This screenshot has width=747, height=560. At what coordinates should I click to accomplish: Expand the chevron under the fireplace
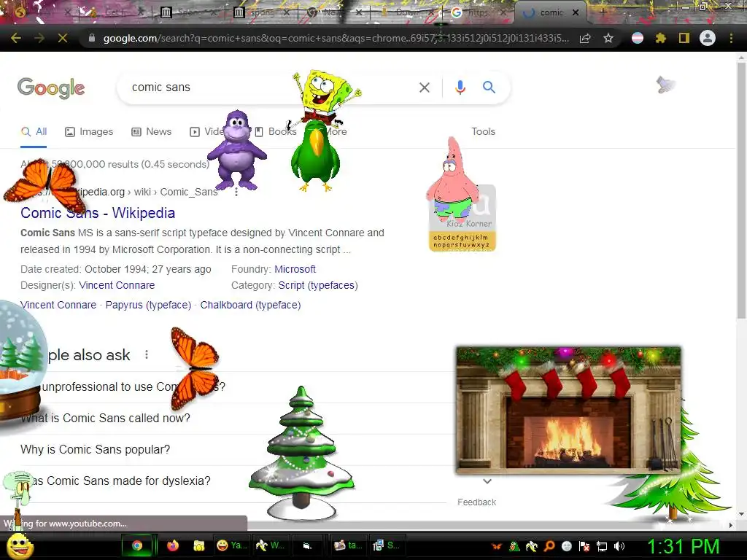pos(487,481)
